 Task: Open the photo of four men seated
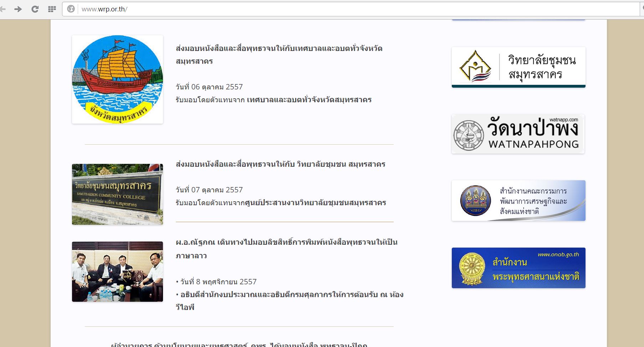coord(117,271)
